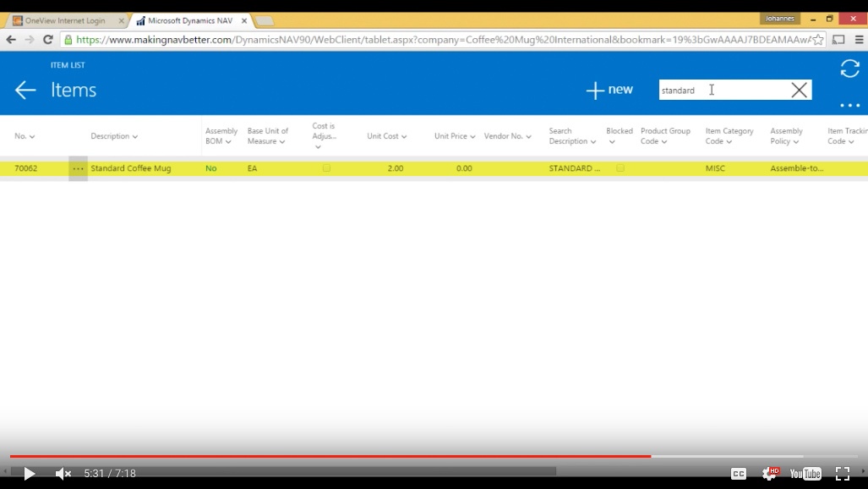The image size is (868, 489).
Task: Close the OneView Internet Login tab
Action: click(x=121, y=20)
